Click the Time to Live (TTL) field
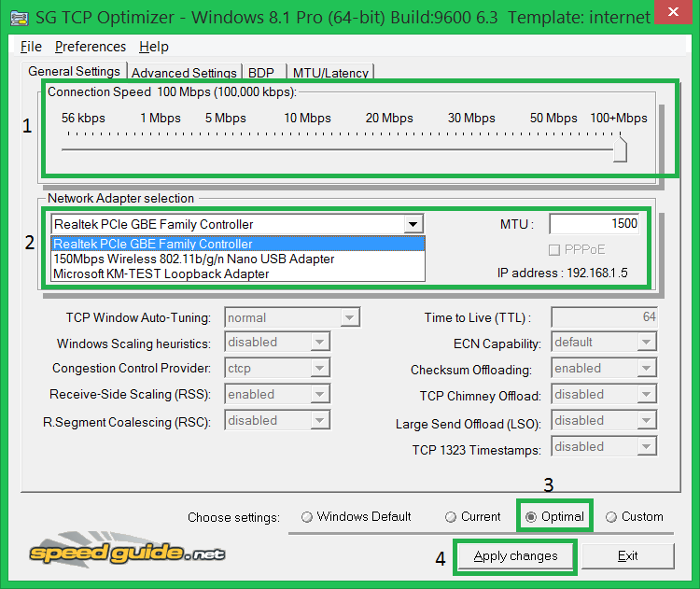 [x=604, y=317]
